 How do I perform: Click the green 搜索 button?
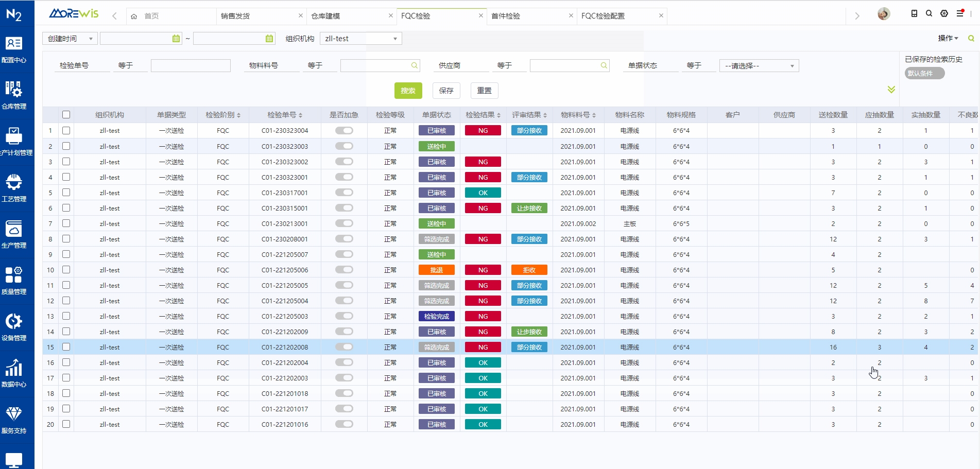pos(408,91)
